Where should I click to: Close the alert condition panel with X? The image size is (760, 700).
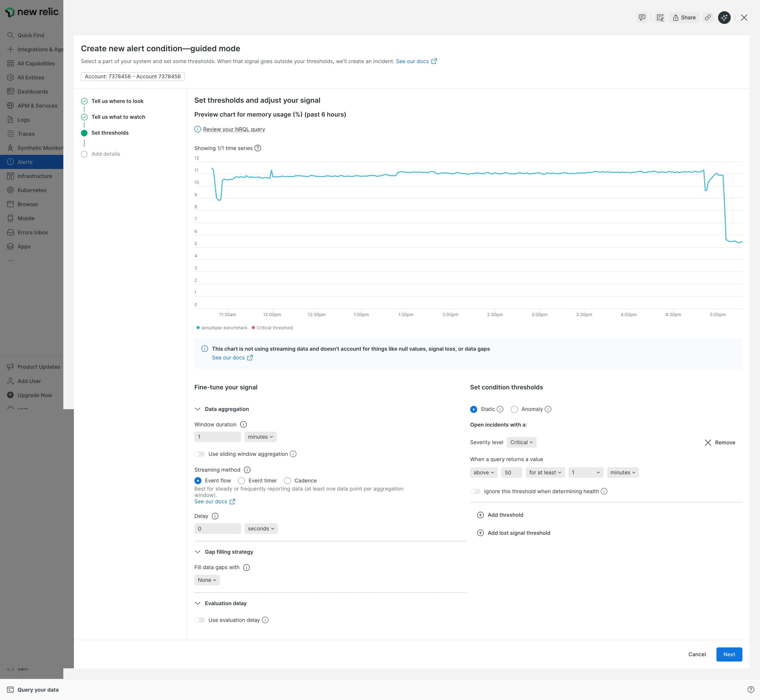[x=744, y=17]
